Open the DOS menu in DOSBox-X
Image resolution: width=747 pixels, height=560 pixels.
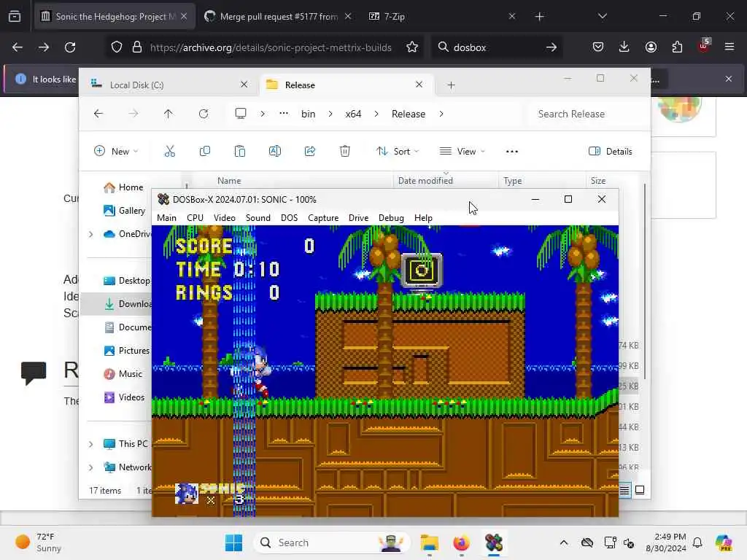coord(289,217)
